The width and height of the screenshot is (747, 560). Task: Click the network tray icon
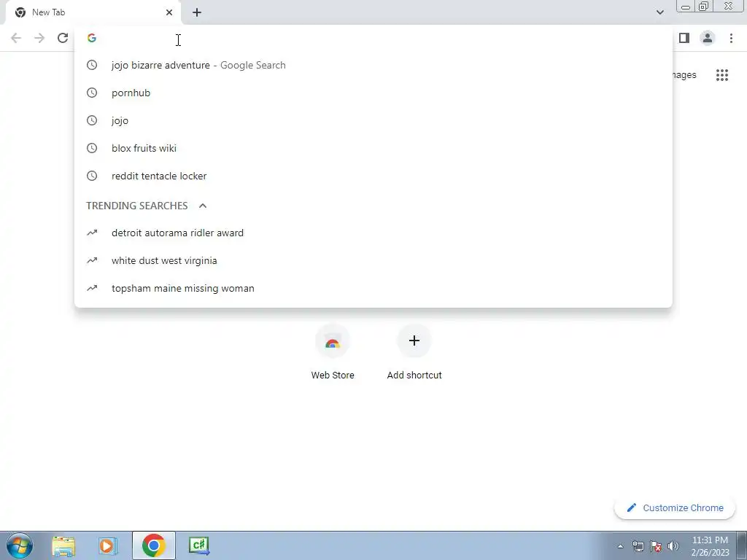coord(638,546)
